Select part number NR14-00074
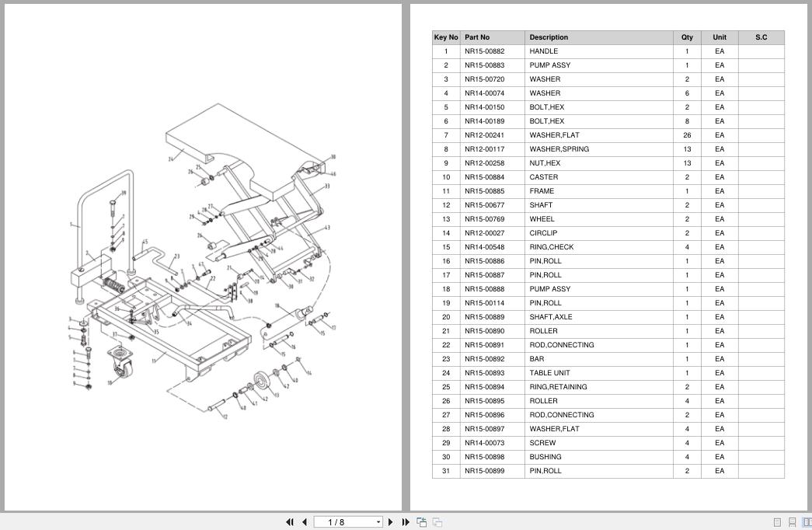Image resolution: width=812 pixels, height=530 pixels. point(484,93)
